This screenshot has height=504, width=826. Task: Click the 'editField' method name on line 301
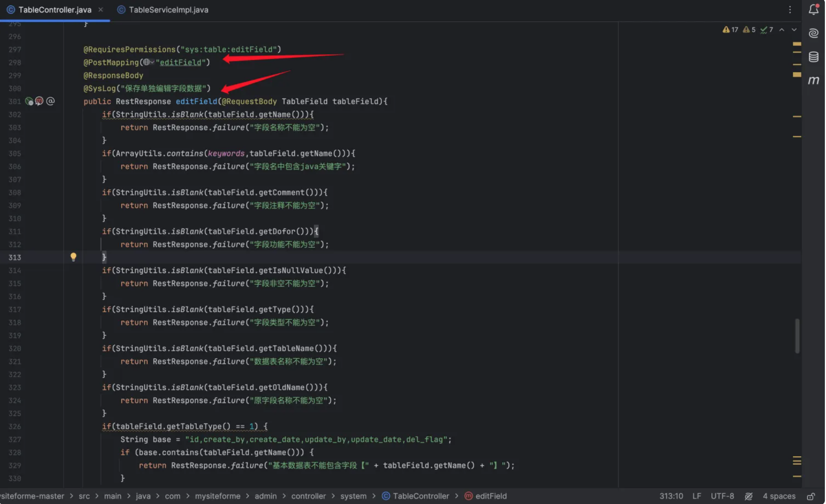point(196,101)
